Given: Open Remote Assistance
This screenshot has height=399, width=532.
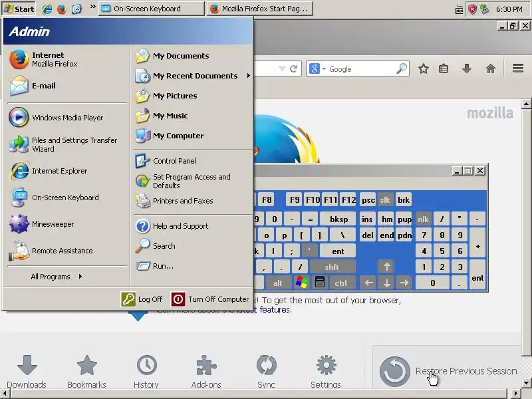Looking at the screenshot, I should (67, 251).
